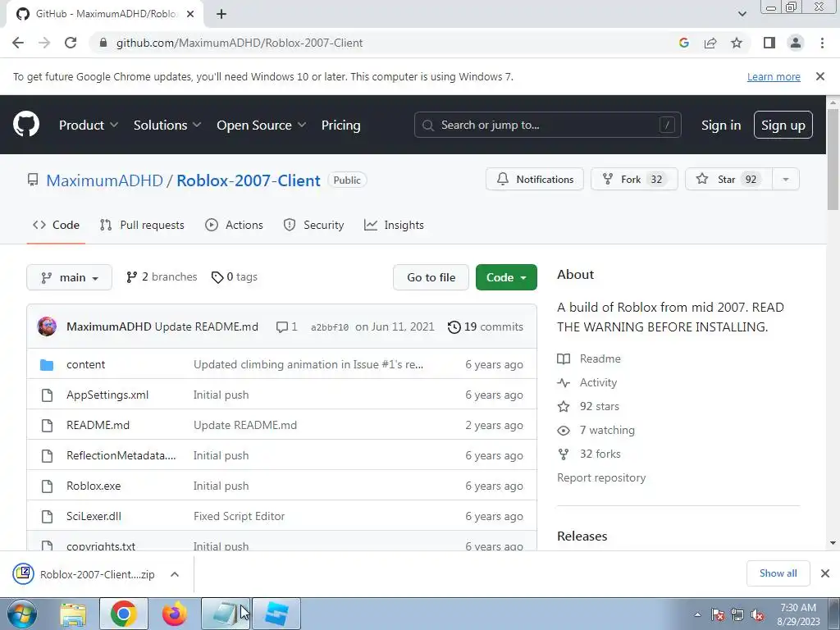Open the Roblox.exe file
Screen dimensions: 840x630
(94, 486)
